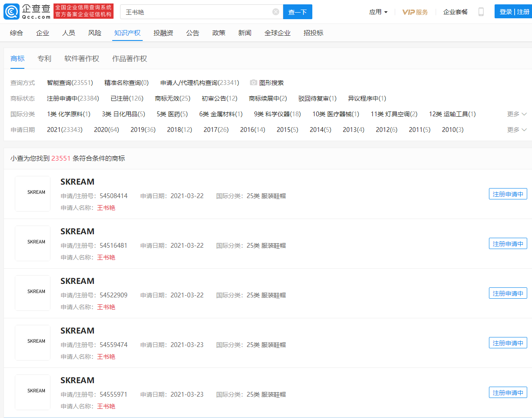Viewport: 532px width, 418px height.
Task: Switch to the 风险 tab
Action: pyautogui.click(x=95, y=33)
